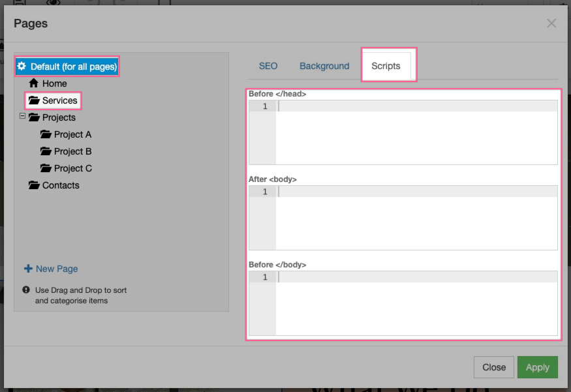571x392 pixels.
Task: Switch to the SEO tab
Action: (268, 66)
